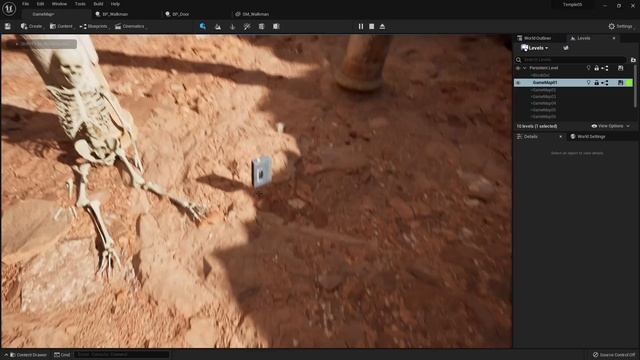The image size is (640, 360).
Task: Stop the play session
Action: click(x=371, y=27)
